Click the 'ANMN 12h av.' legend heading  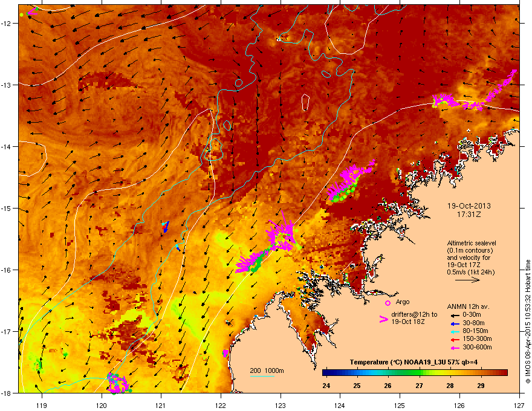point(468,307)
